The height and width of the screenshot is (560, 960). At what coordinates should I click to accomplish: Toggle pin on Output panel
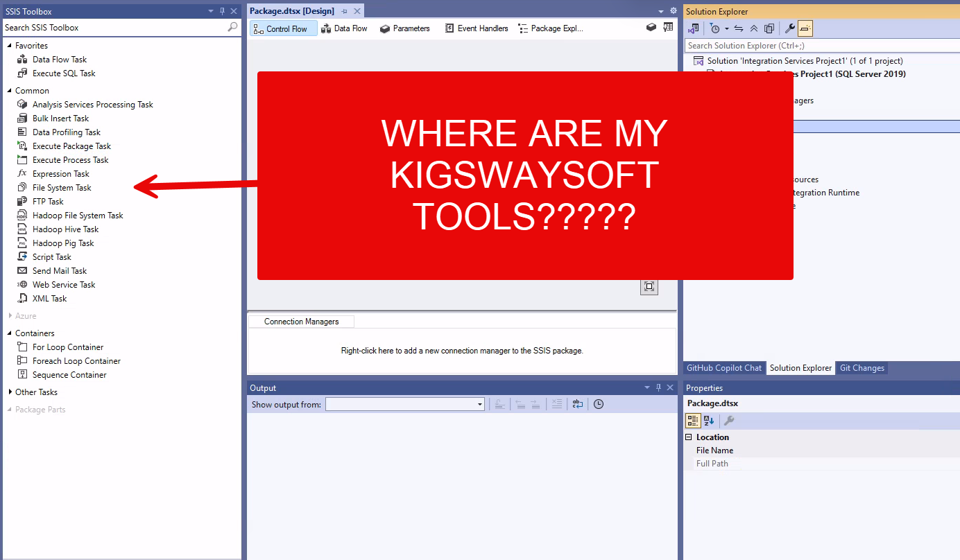[658, 387]
